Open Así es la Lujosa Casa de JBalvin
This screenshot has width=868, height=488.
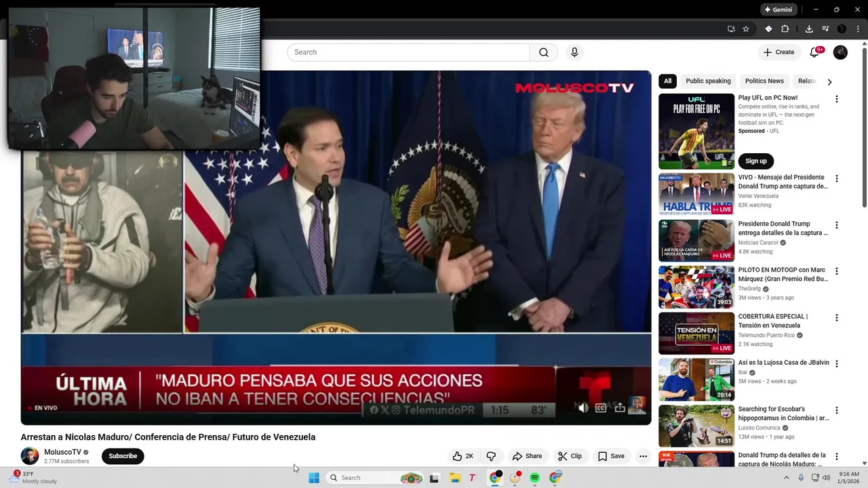[784, 363]
